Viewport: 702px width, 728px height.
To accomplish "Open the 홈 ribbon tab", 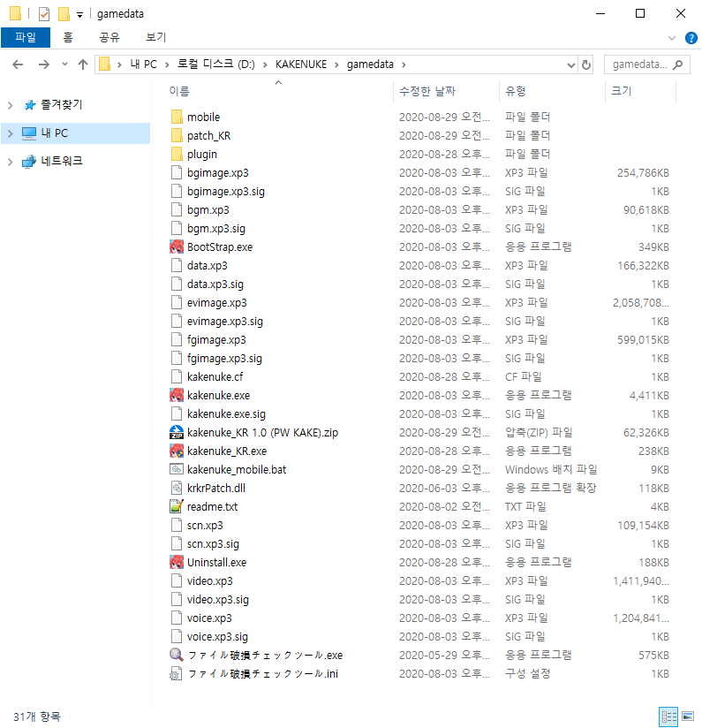I will click(x=68, y=37).
